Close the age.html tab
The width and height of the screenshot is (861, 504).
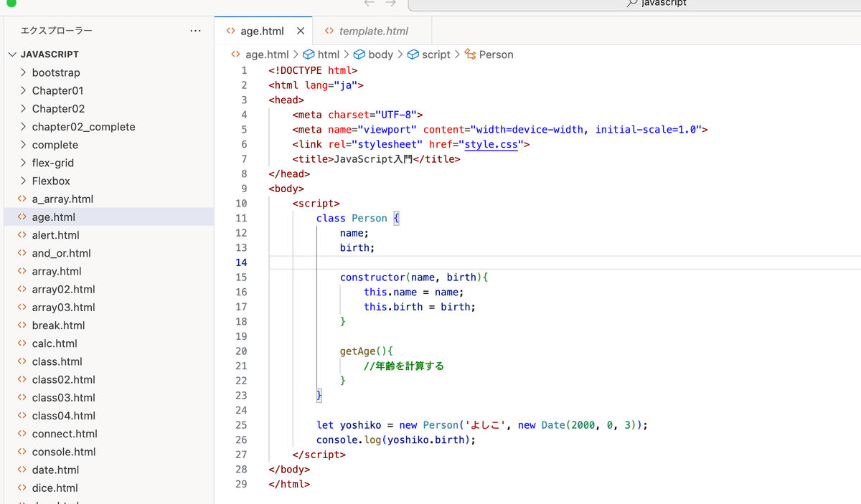click(x=301, y=30)
